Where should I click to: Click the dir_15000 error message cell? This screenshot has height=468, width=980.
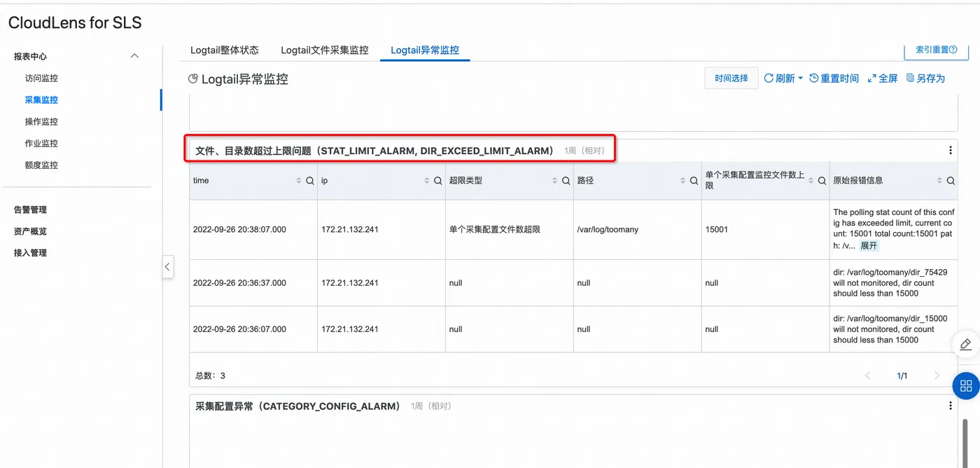[x=890, y=329]
